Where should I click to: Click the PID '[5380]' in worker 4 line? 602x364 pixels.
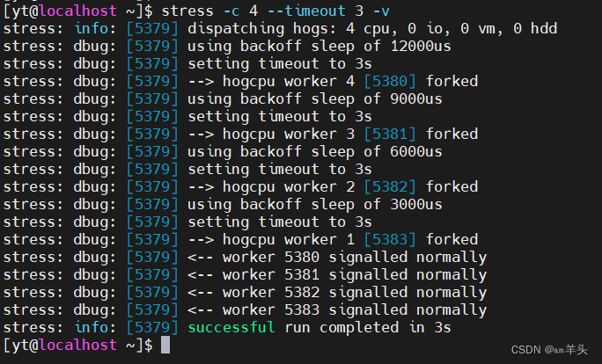coord(390,82)
